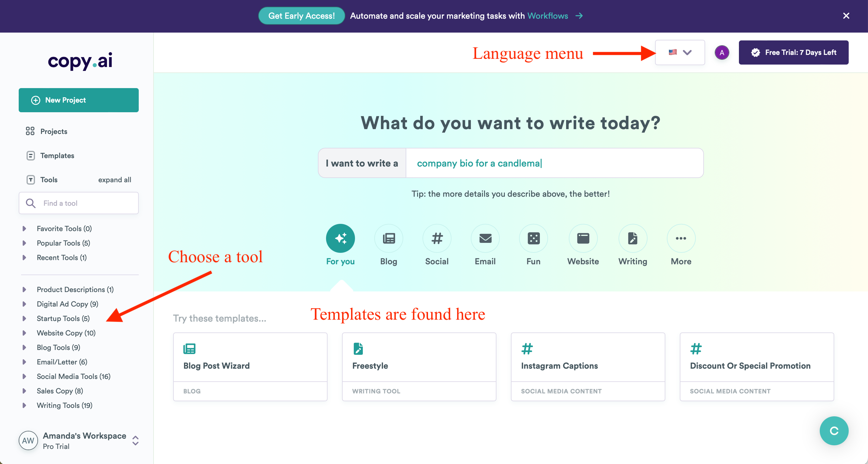Select the Blog category icon
868x464 pixels.
click(388, 238)
